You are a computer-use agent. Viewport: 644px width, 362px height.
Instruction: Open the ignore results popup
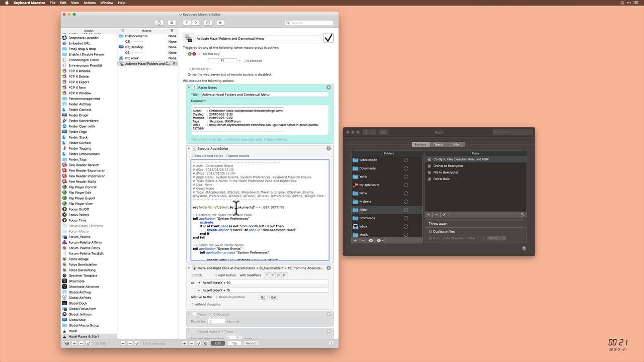coord(237,156)
